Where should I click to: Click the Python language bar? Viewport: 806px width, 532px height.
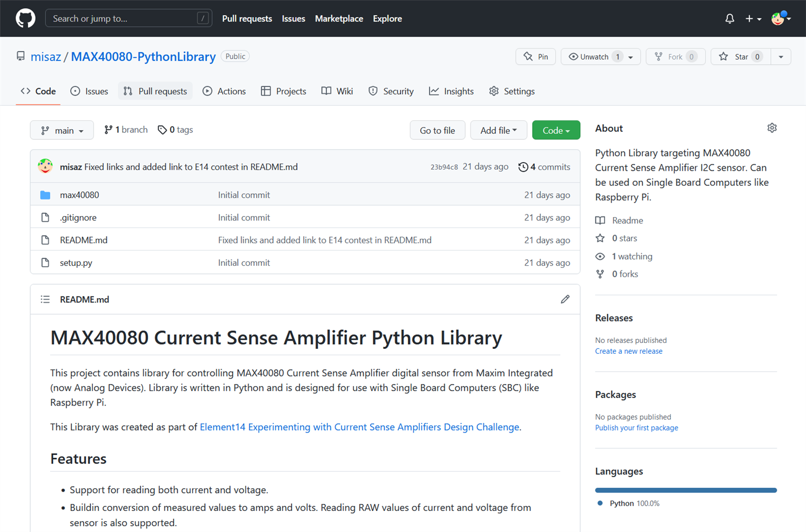pos(686,490)
